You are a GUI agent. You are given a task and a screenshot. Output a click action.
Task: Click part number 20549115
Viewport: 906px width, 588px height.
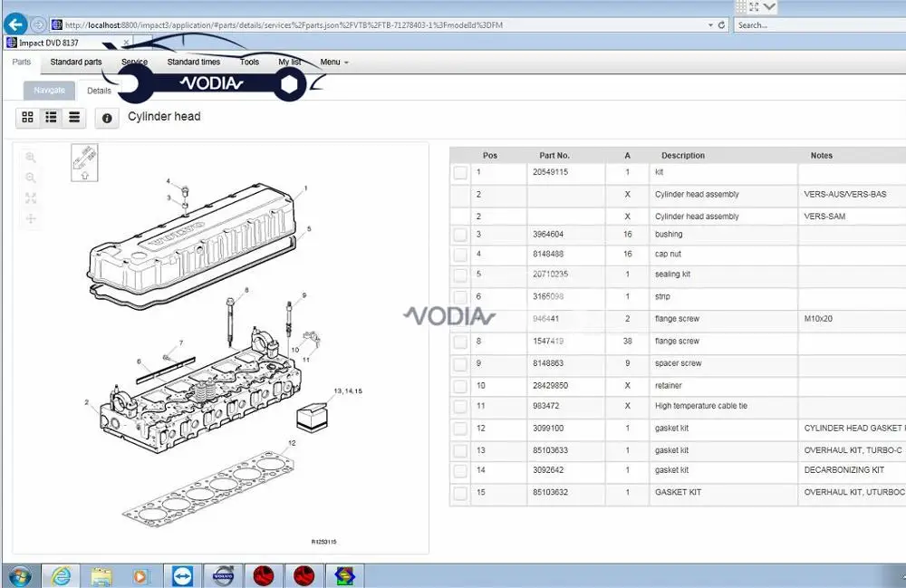click(x=550, y=172)
